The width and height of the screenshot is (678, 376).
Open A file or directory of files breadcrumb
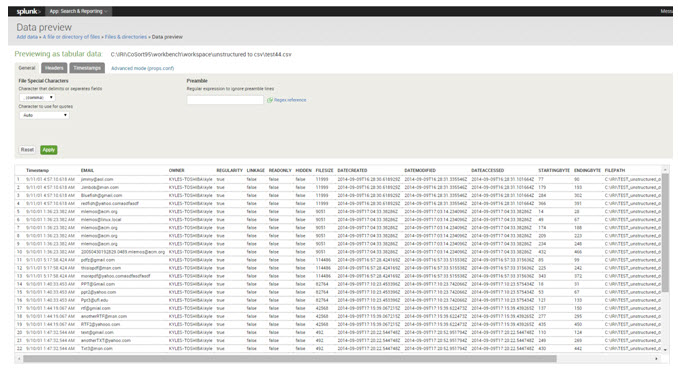(x=71, y=37)
